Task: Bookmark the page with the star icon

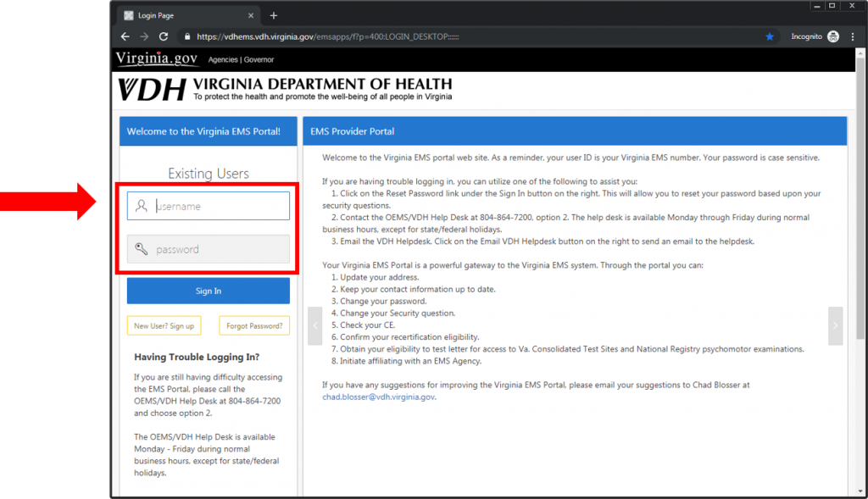Action: pos(769,36)
